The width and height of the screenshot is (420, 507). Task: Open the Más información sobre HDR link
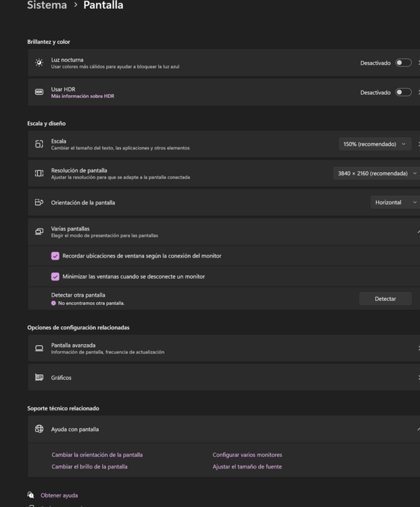(x=83, y=96)
